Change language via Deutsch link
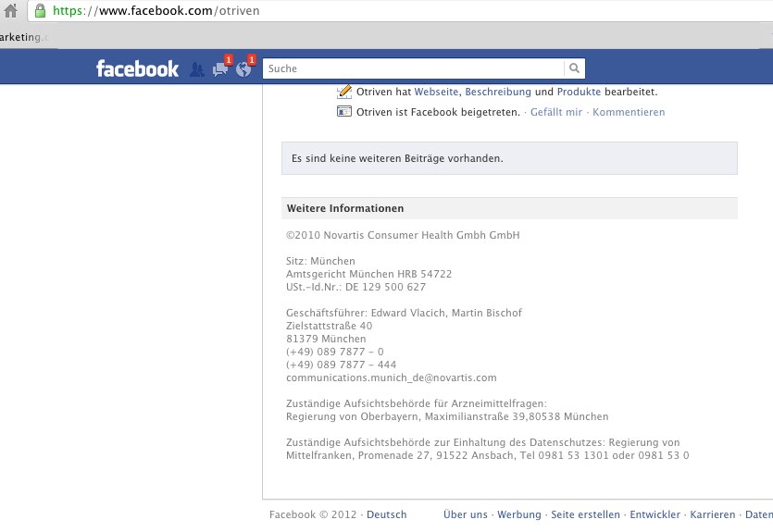 click(387, 514)
